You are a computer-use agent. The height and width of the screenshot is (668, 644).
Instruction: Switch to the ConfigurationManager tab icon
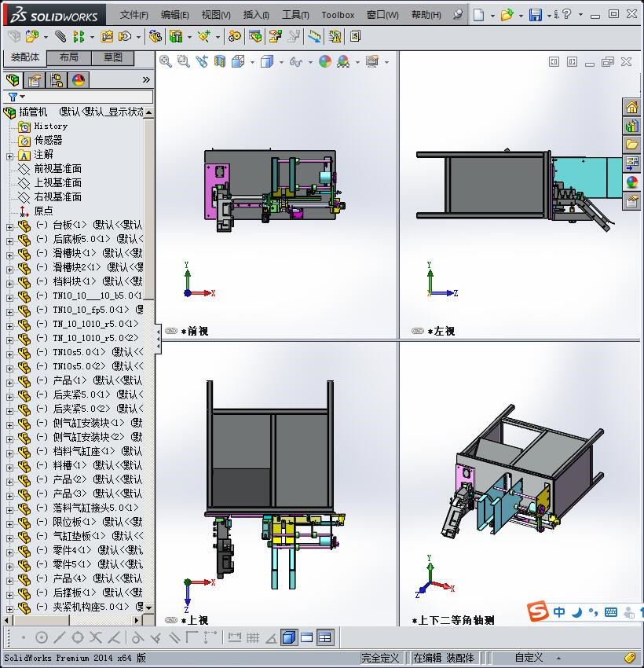click(57, 79)
